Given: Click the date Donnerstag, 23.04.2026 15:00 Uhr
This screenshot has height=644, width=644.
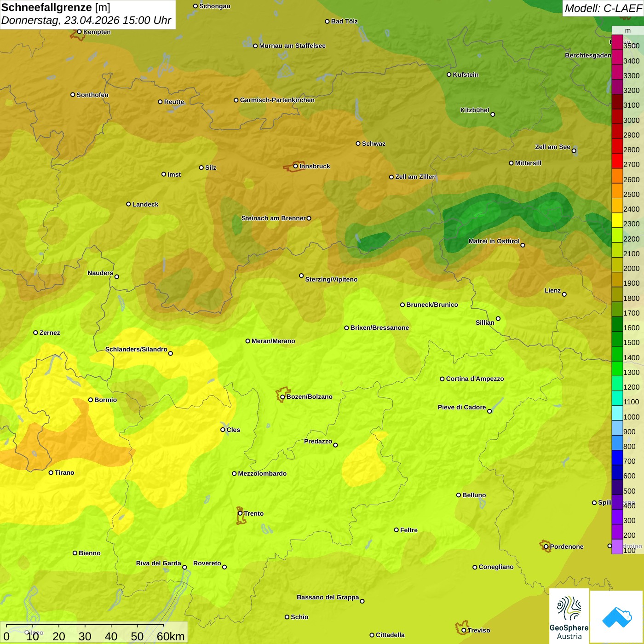Looking at the screenshot, I should tap(86, 21).
